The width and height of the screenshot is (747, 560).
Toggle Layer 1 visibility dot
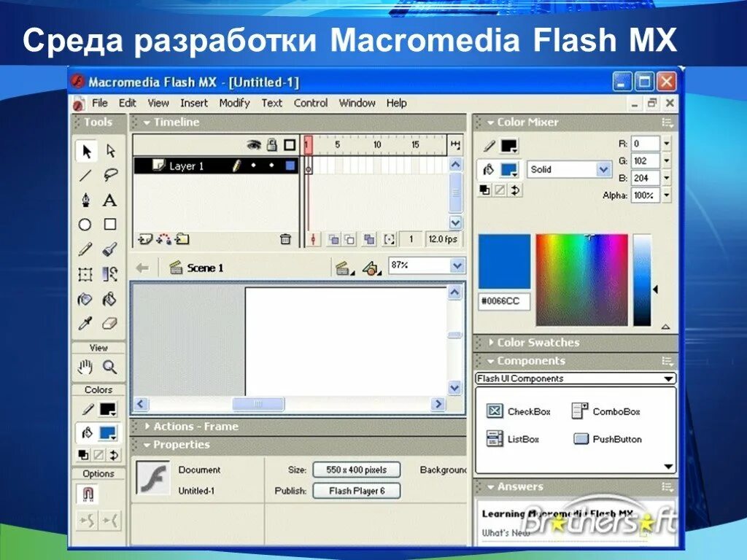[253, 166]
